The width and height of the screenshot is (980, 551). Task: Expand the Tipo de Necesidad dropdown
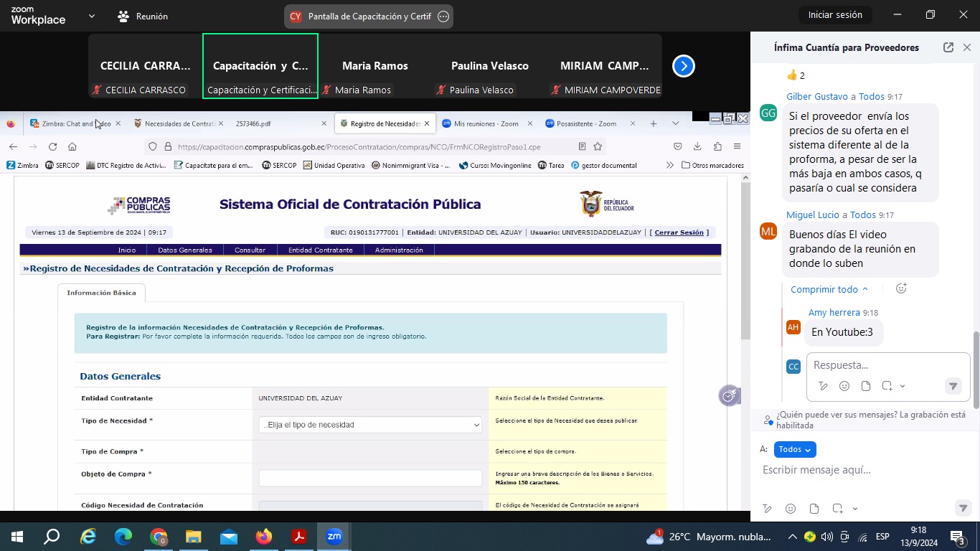click(x=370, y=425)
